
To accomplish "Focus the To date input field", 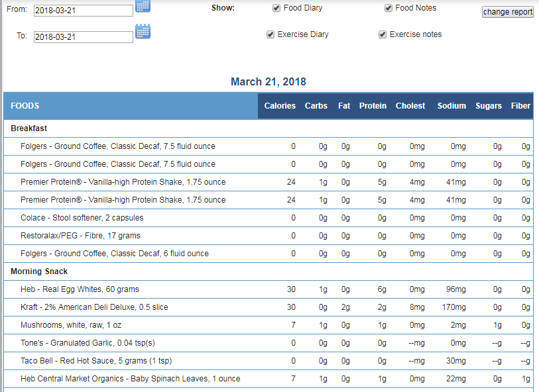I will point(83,36).
